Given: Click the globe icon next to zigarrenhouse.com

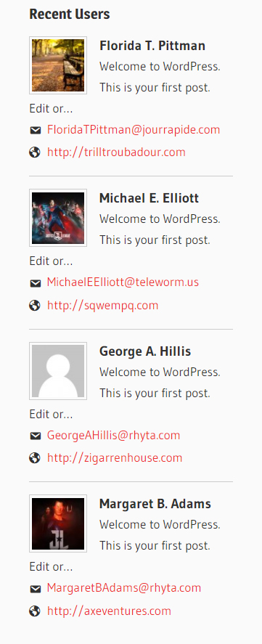Looking at the screenshot, I should click(x=35, y=458).
